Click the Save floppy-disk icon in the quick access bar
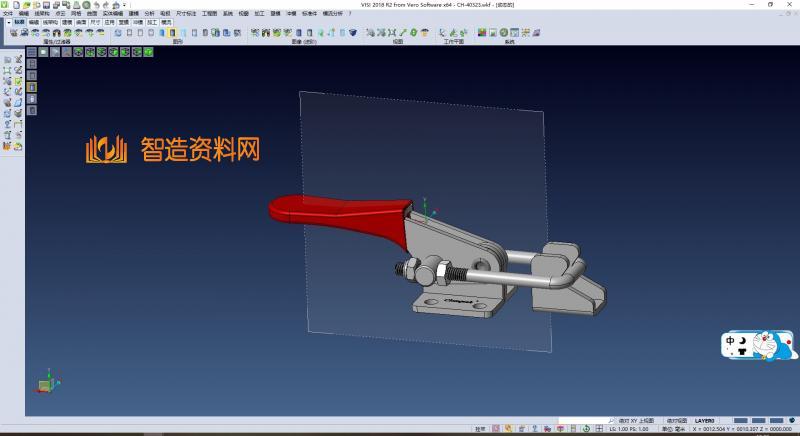Viewport: 800px width, 436px height. pyautogui.click(x=46, y=5)
